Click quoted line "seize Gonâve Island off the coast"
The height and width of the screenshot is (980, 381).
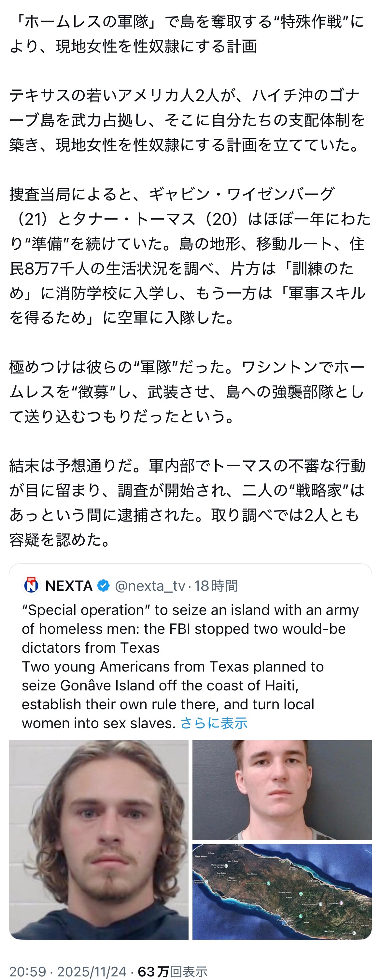(x=160, y=686)
